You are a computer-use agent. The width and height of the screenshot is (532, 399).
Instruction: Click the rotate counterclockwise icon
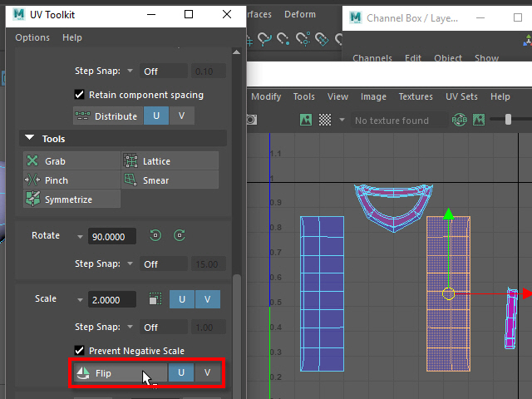click(x=155, y=236)
